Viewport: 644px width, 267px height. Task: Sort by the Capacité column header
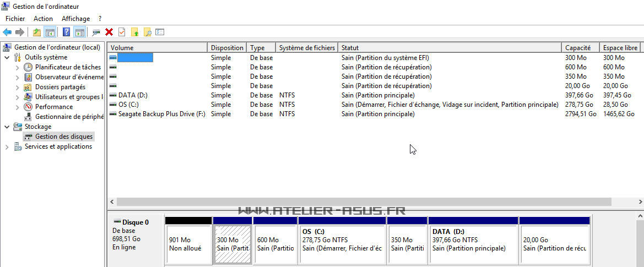click(x=577, y=48)
